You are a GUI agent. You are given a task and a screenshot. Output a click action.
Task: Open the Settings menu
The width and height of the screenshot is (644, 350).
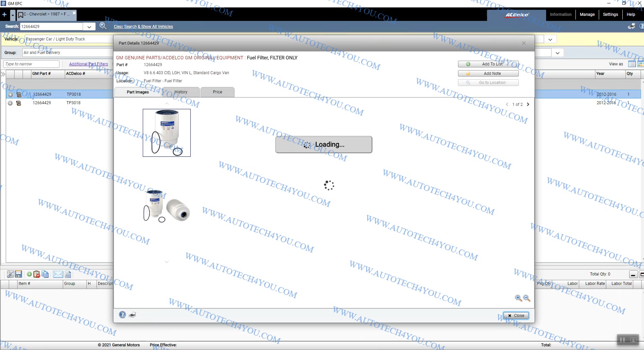(610, 14)
